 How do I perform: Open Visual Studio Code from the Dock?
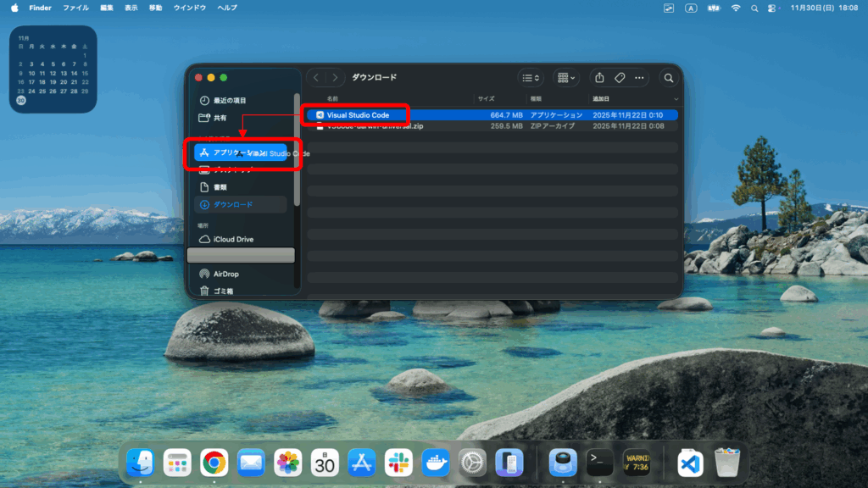pyautogui.click(x=690, y=463)
